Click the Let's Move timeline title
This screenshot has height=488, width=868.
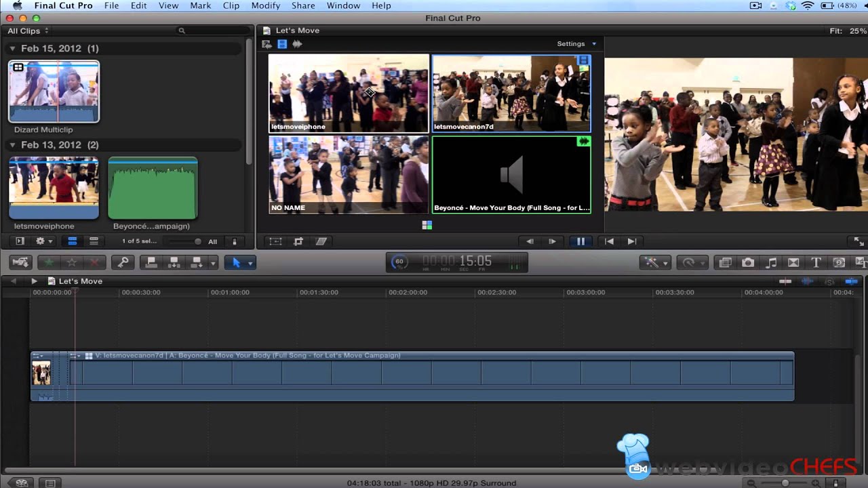(x=81, y=281)
